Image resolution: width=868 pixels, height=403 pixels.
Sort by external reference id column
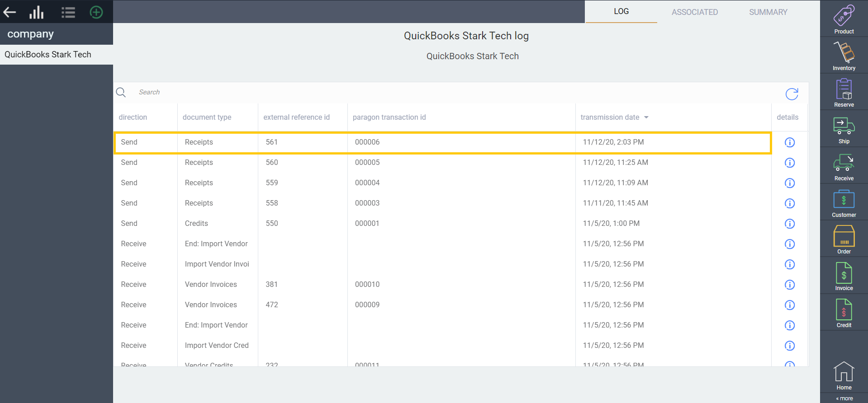point(297,117)
